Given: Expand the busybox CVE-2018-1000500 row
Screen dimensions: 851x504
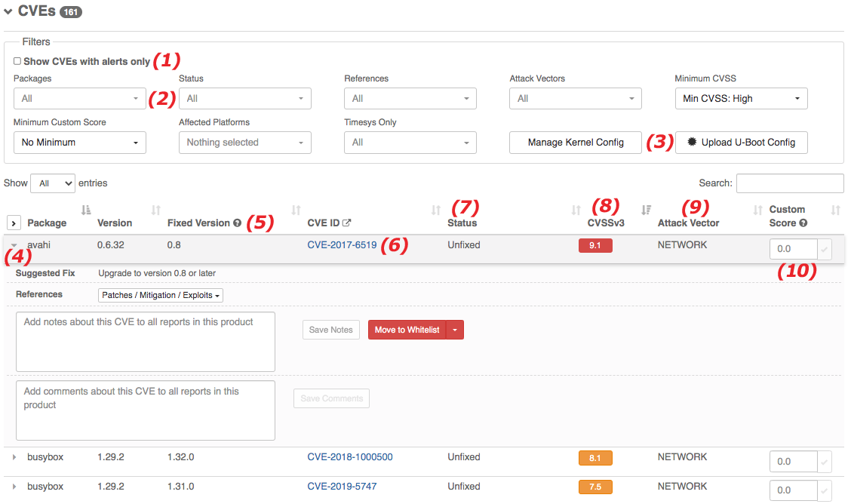Looking at the screenshot, I should click(13, 456).
